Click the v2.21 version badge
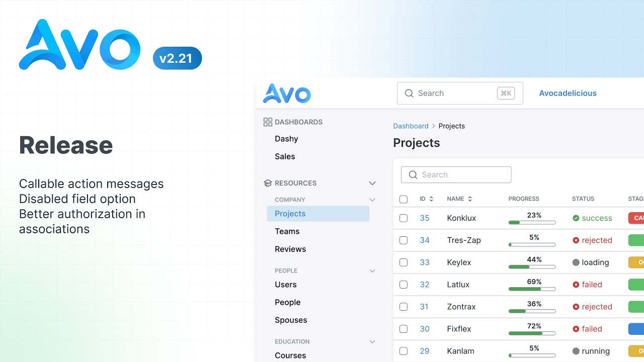The height and width of the screenshot is (362, 644). coord(177,58)
